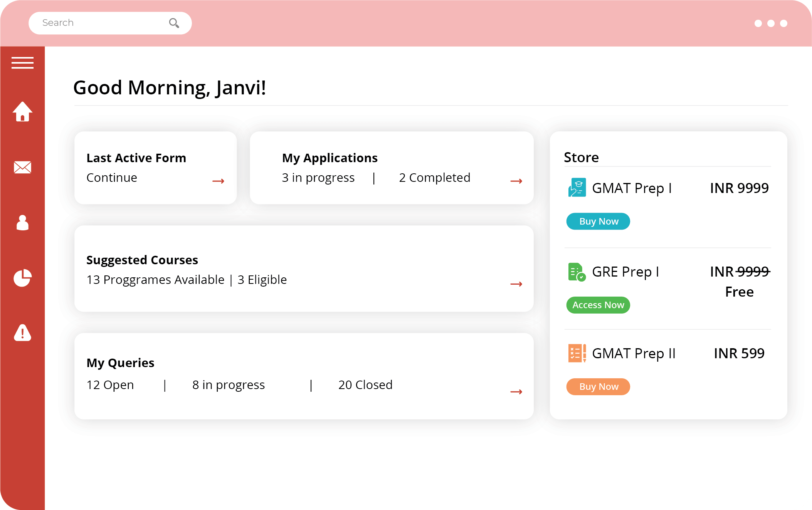This screenshot has height=510, width=812.
Task: Continue the Last Active Form arrow
Action: click(x=218, y=181)
